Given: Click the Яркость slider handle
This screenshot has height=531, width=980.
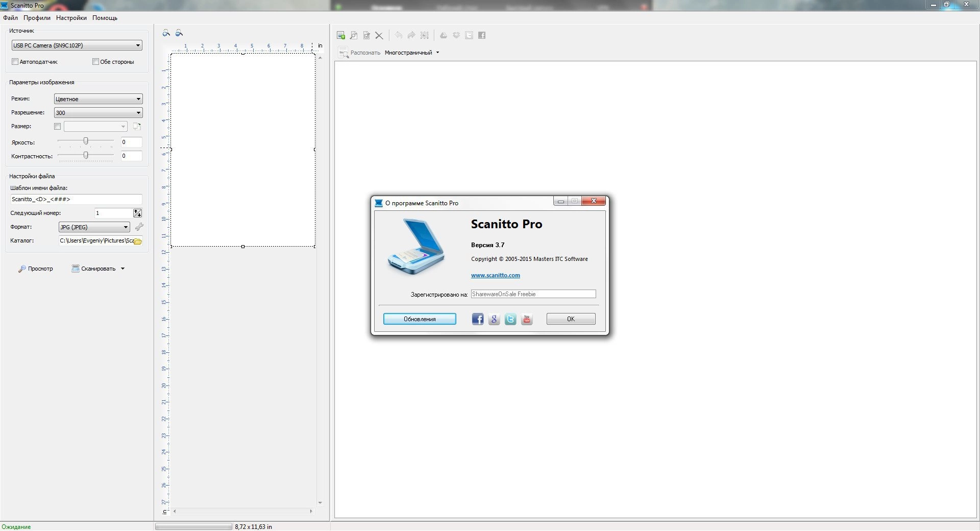Looking at the screenshot, I should coord(86,141).
